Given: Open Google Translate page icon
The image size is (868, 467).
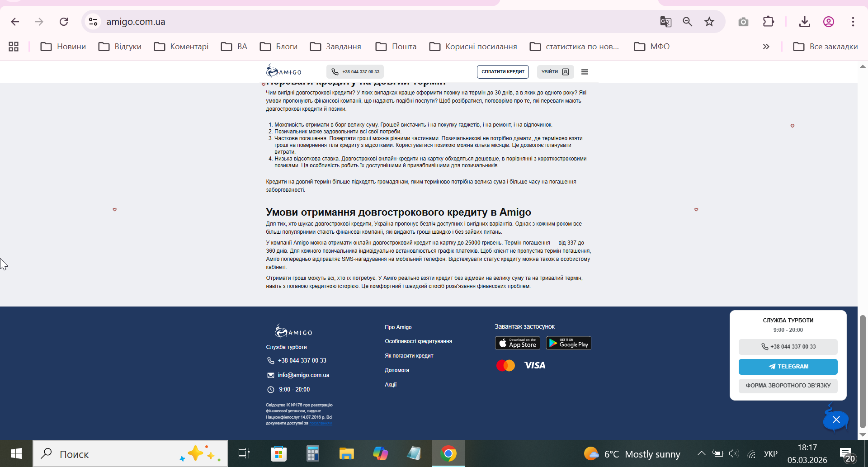Looking at the screenshot, I should point(665,22).
